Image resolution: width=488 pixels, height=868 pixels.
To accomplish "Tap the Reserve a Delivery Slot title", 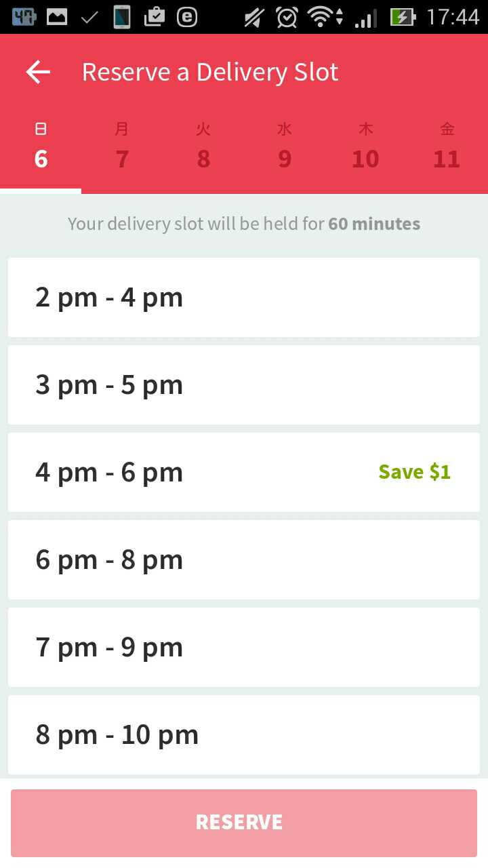I will point(210,72).
